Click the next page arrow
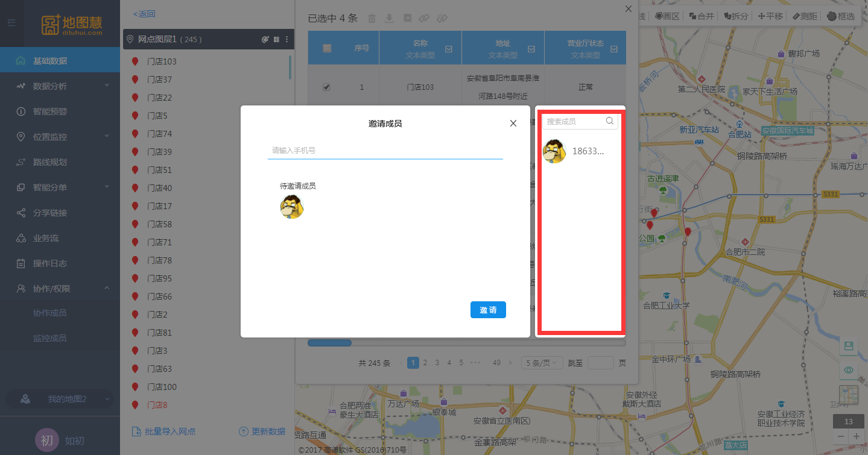The height and width of the screenshot is (455, 868). click(x=510, y=363)
